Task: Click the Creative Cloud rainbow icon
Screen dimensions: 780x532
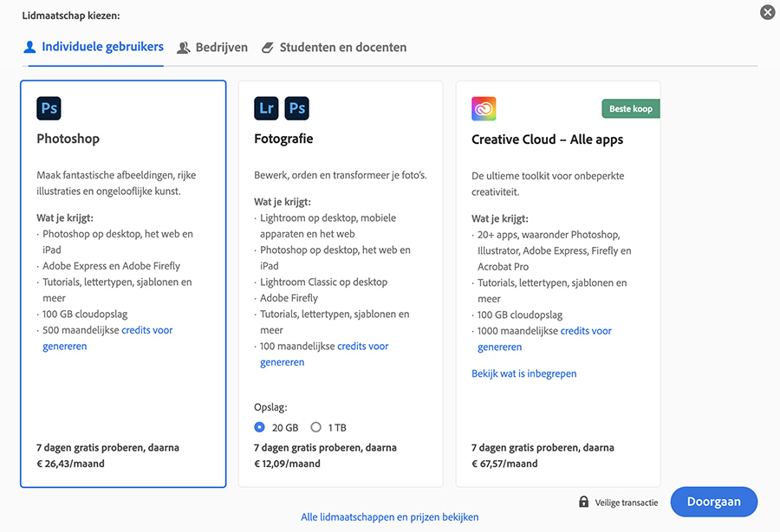Action: [484, 109]
